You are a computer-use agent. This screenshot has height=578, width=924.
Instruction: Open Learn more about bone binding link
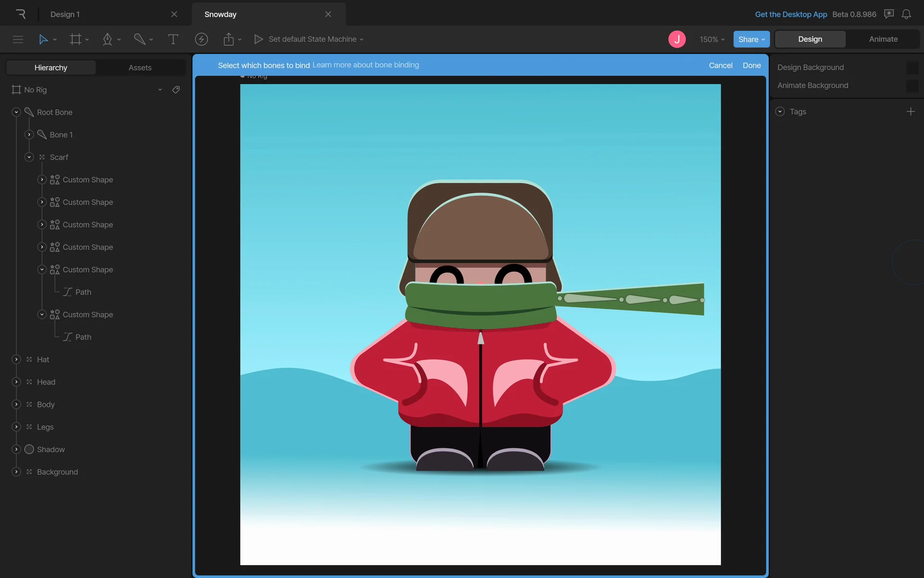pos(366,65)
